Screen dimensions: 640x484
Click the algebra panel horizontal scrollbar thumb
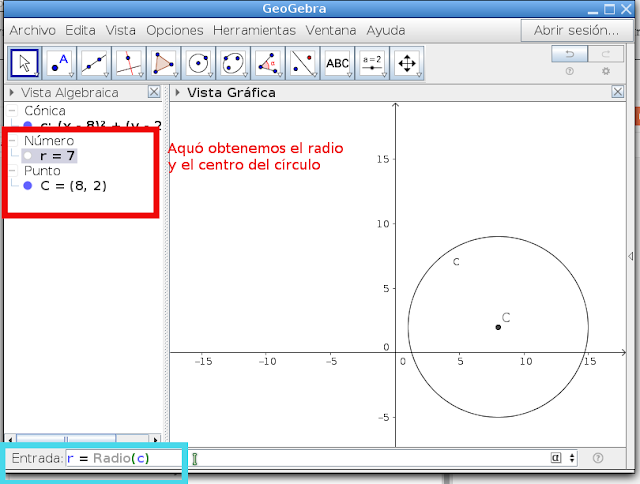coord(66,439)
